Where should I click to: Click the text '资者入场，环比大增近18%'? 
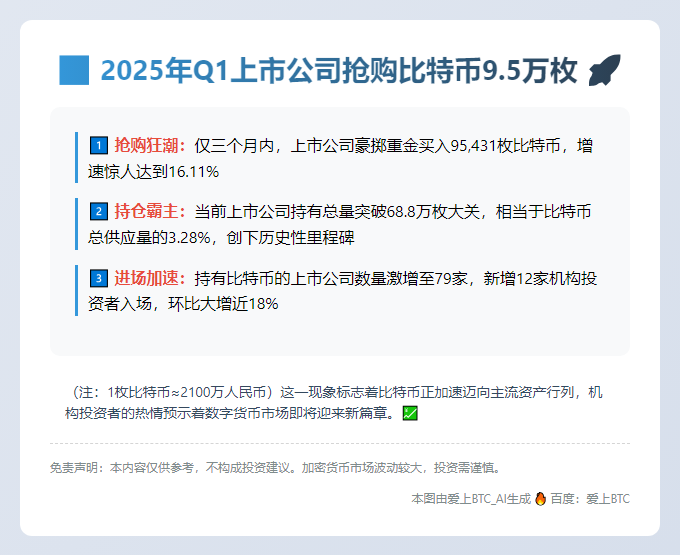coord(183,304)
